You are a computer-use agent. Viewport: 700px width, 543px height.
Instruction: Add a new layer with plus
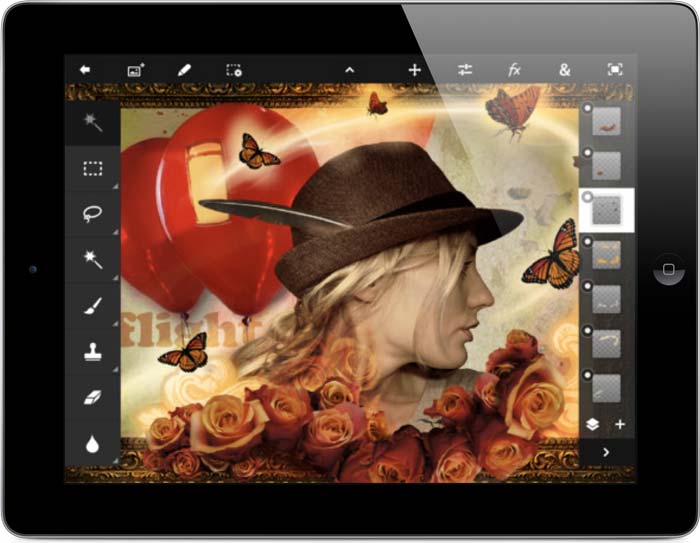620,424
